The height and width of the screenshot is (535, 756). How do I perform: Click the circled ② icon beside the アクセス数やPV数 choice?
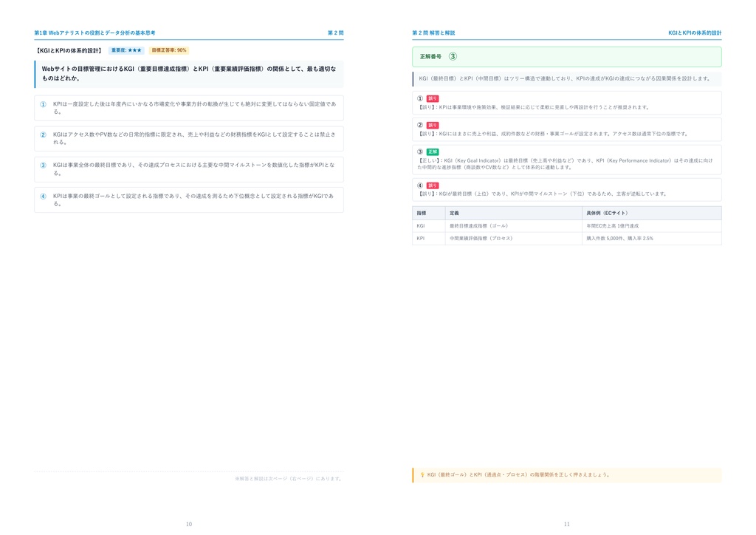(x=43, y=134)
